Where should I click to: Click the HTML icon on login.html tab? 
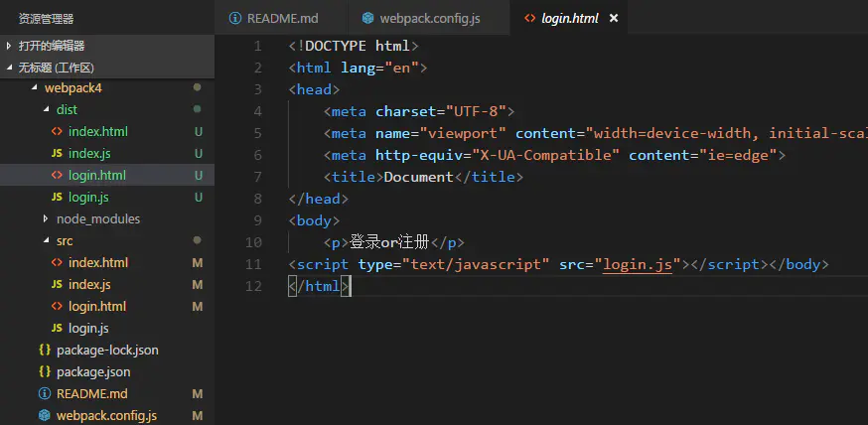click(529, 18)
